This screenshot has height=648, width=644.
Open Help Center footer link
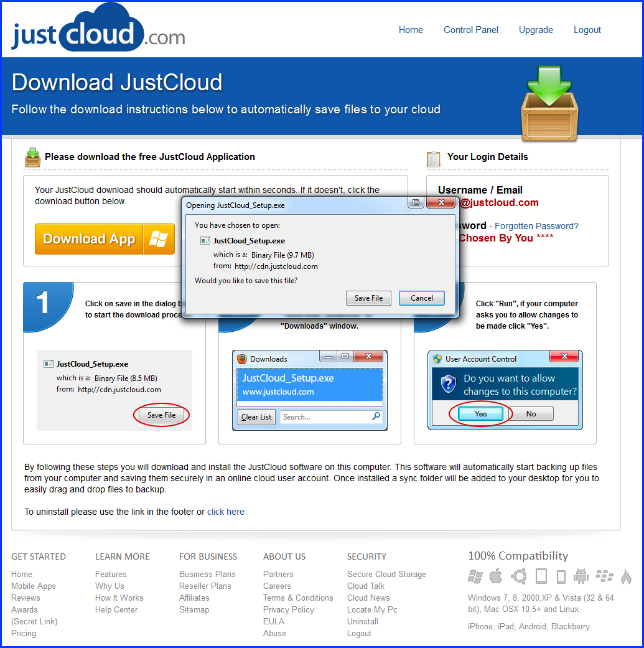click(x=116, y=609)
